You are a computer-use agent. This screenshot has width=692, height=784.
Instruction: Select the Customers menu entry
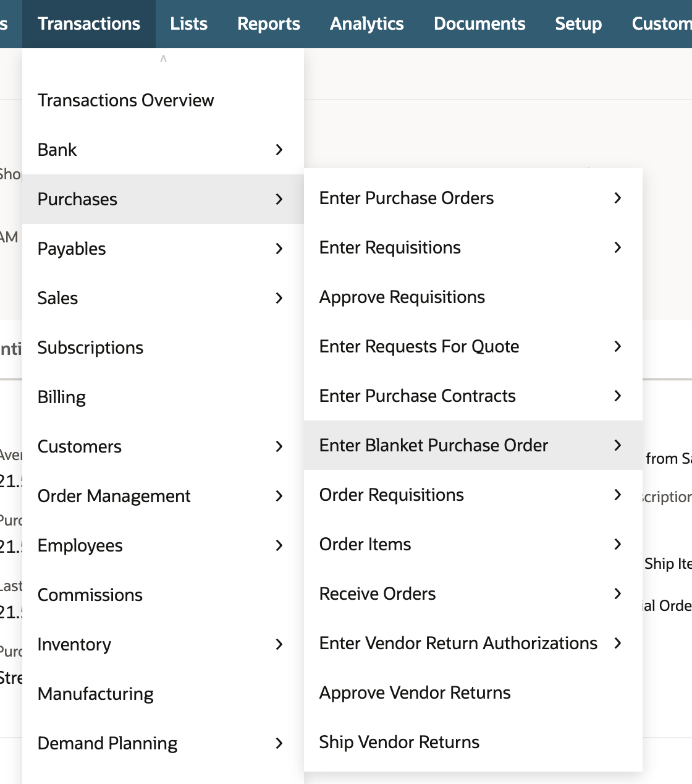(x=163, y=446)
